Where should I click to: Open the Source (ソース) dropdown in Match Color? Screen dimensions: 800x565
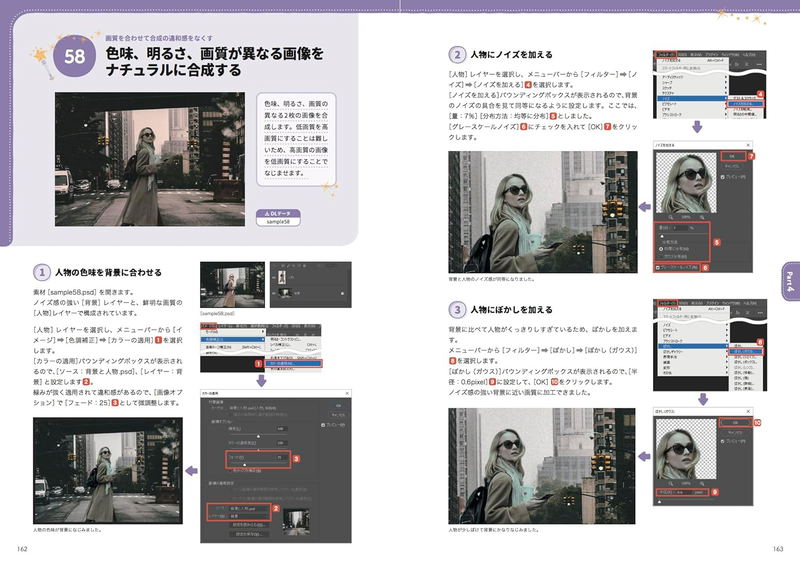pos(249,509)
